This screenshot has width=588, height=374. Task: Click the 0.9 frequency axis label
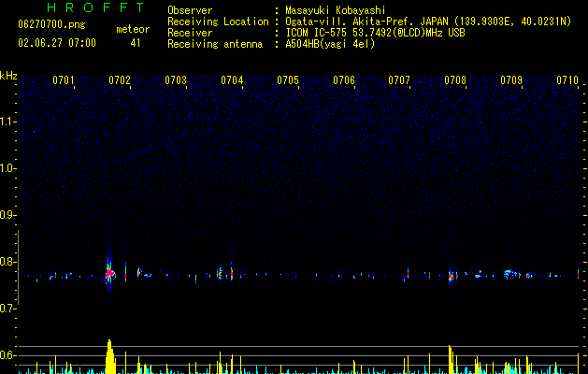[7, 215]
